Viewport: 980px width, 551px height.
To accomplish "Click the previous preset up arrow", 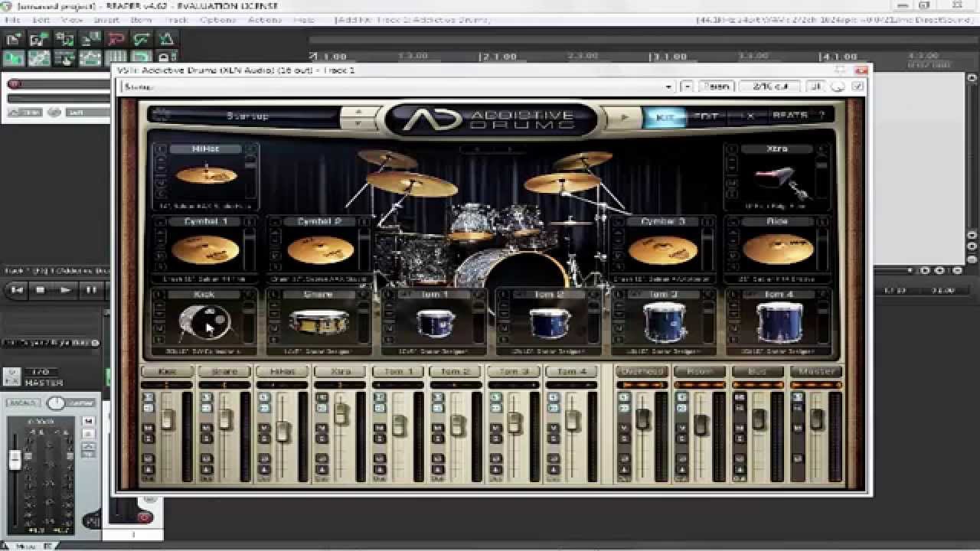I will coord(357,112).
